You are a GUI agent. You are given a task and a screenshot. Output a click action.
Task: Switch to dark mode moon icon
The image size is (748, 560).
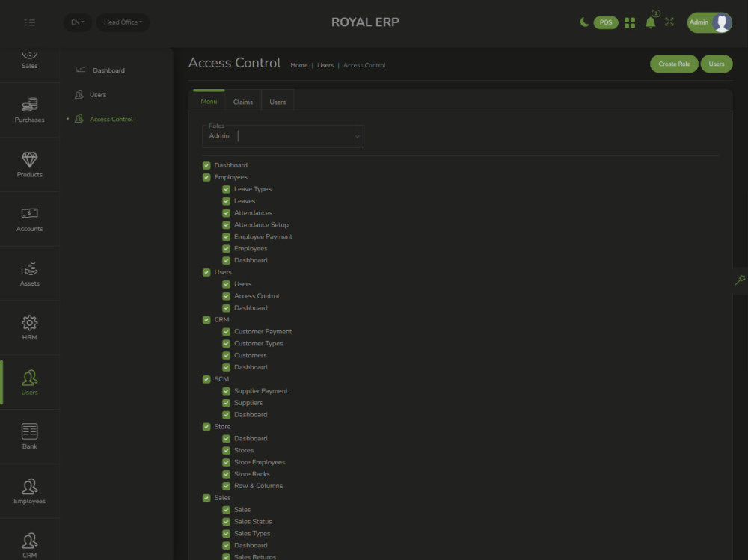(x=584, y=22)
